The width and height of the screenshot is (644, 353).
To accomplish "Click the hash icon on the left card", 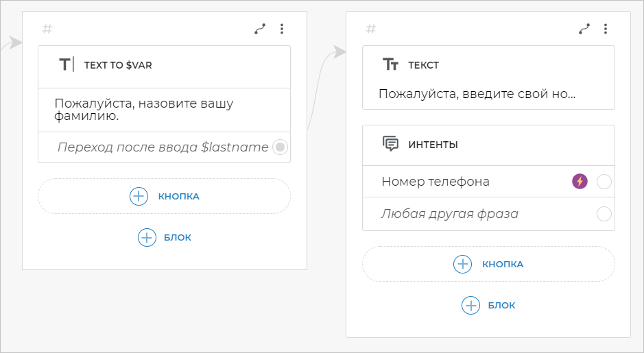I will click(x=47, y=29).
